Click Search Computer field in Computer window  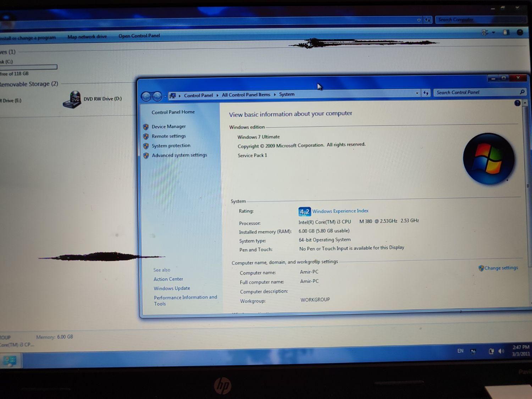(x=481, y=20)
